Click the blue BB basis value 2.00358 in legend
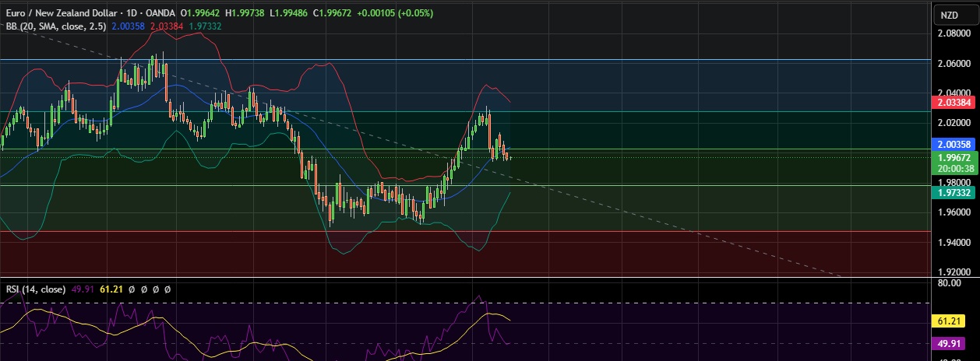The image size is (980, 361). click(x=129, y=26)
